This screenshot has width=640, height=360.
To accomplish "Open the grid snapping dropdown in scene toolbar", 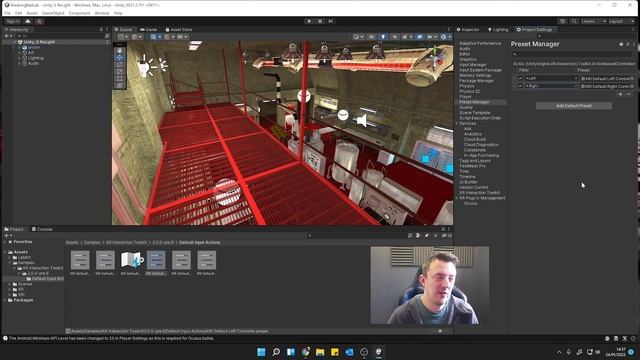I will click(x=169, y=37).
